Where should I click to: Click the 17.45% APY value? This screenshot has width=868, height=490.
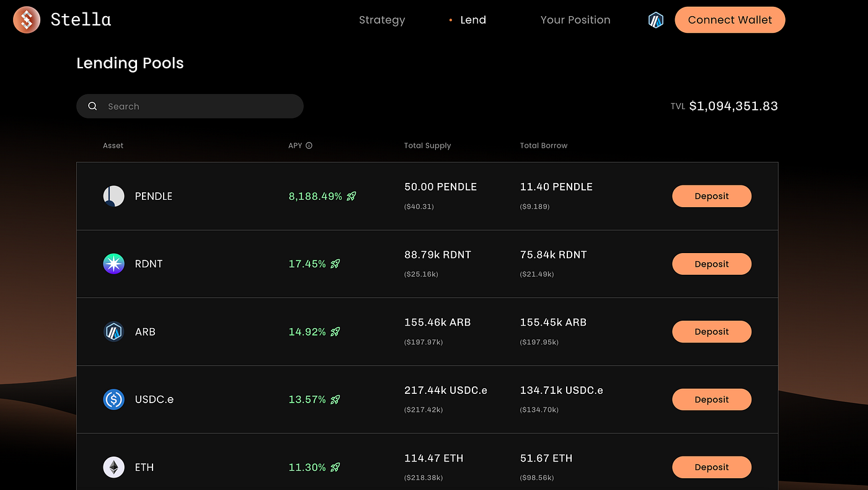coord(308,264)
